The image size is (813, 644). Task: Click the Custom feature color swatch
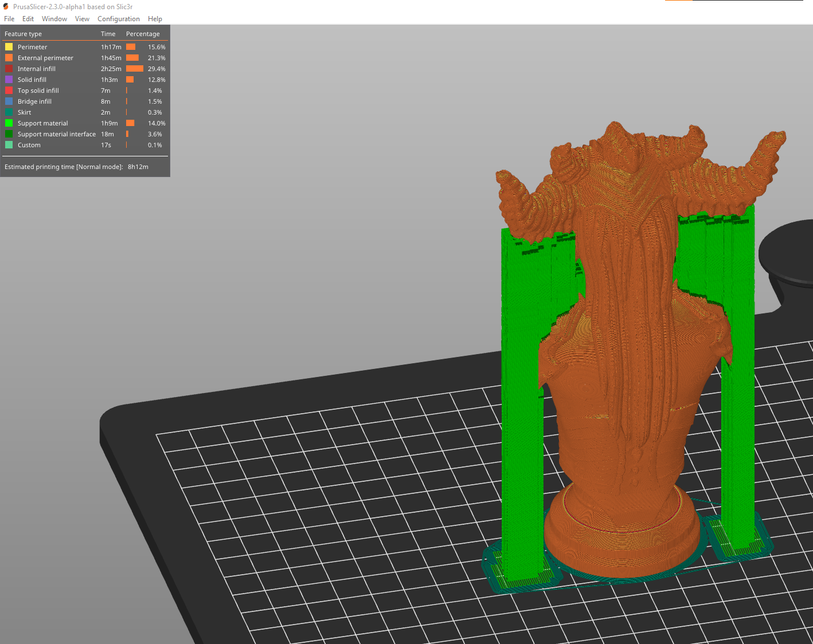point(9,145)
